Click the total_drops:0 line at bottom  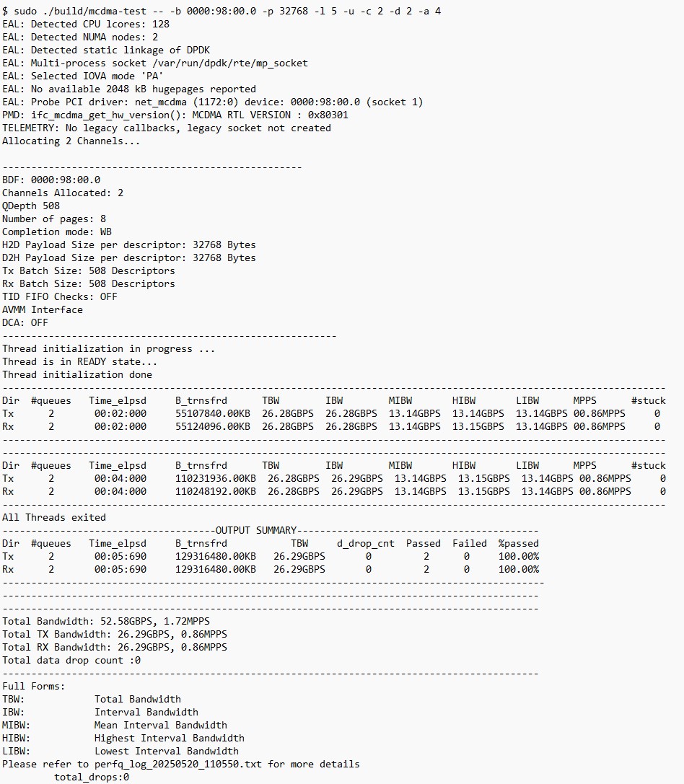point(92,777)
